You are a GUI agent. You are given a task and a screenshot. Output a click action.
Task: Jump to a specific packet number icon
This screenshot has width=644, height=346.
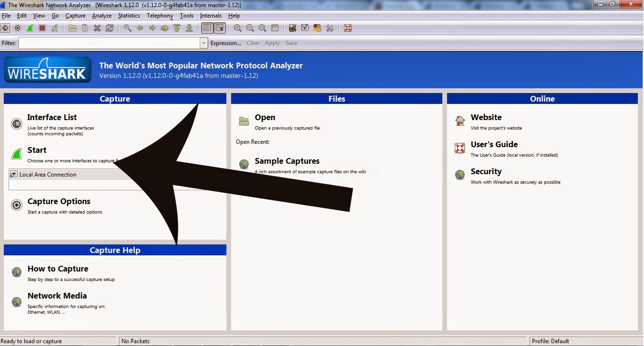(165, 28)
